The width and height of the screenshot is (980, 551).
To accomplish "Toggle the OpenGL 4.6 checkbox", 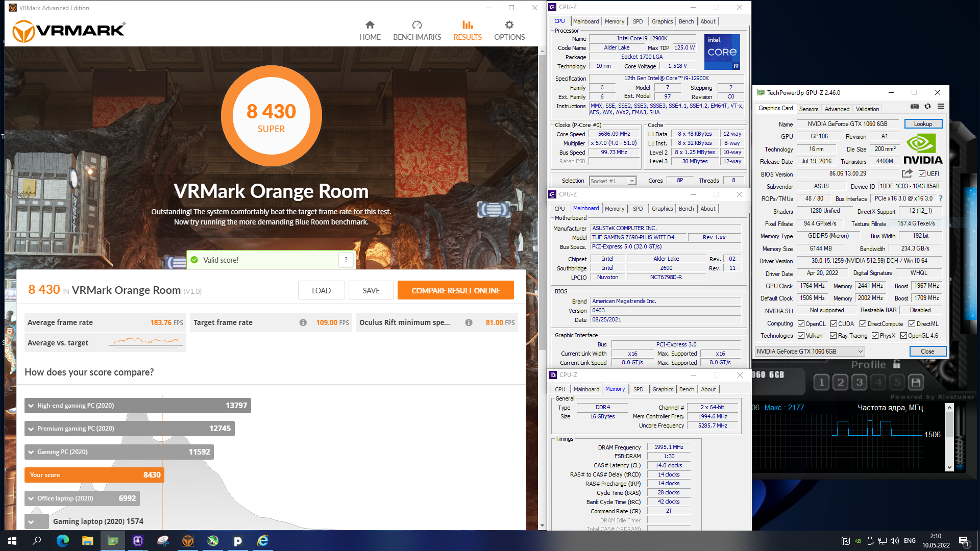I will 903,336.
